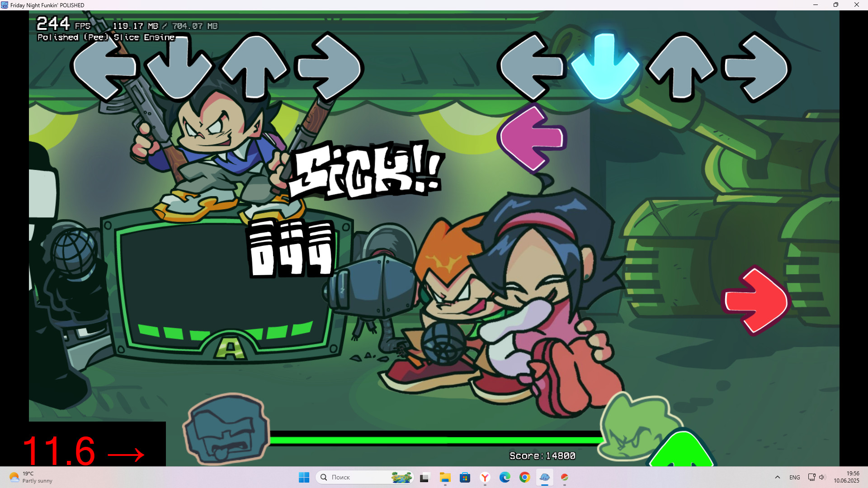Click the opponent's gray right arrow receptor

point(329,67)
